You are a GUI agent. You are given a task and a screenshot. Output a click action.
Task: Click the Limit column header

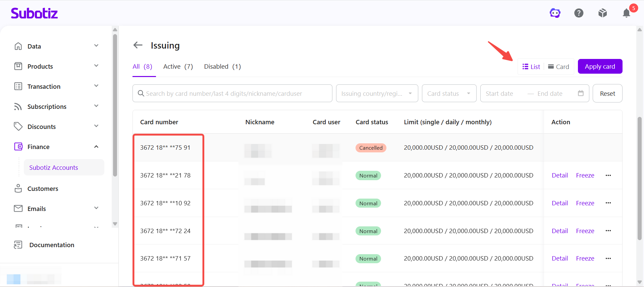tap(448, 122)
